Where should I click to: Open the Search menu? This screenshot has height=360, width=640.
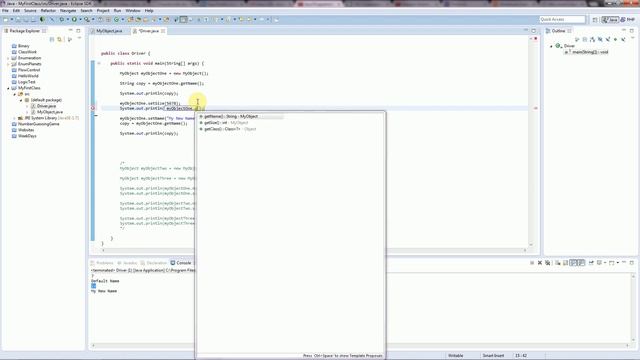click(86, 11)
